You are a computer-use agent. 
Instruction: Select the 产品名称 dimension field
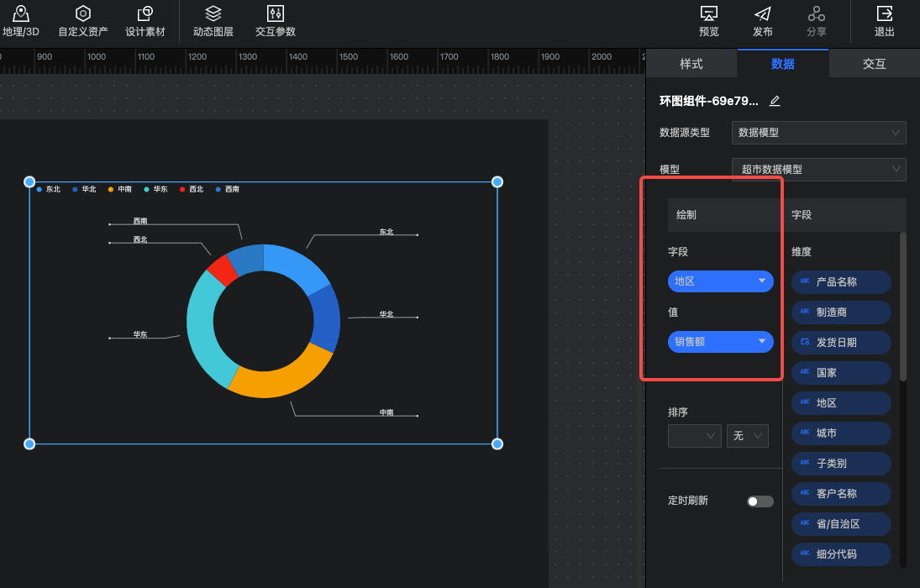(x=841, y=282)
